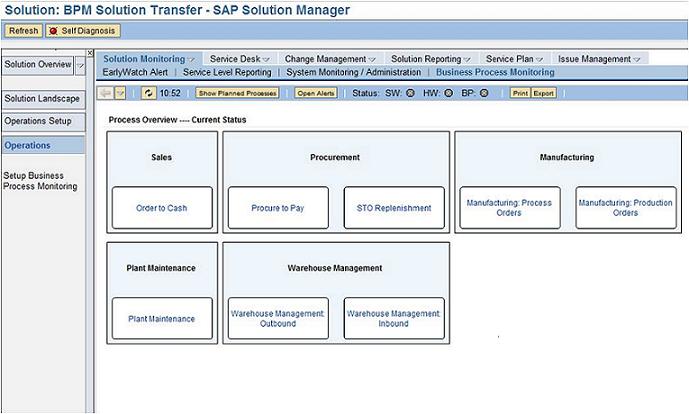
Task: Switch to Service Level Reporting tab
Action: pyautogui.click(x=227, y=73)
